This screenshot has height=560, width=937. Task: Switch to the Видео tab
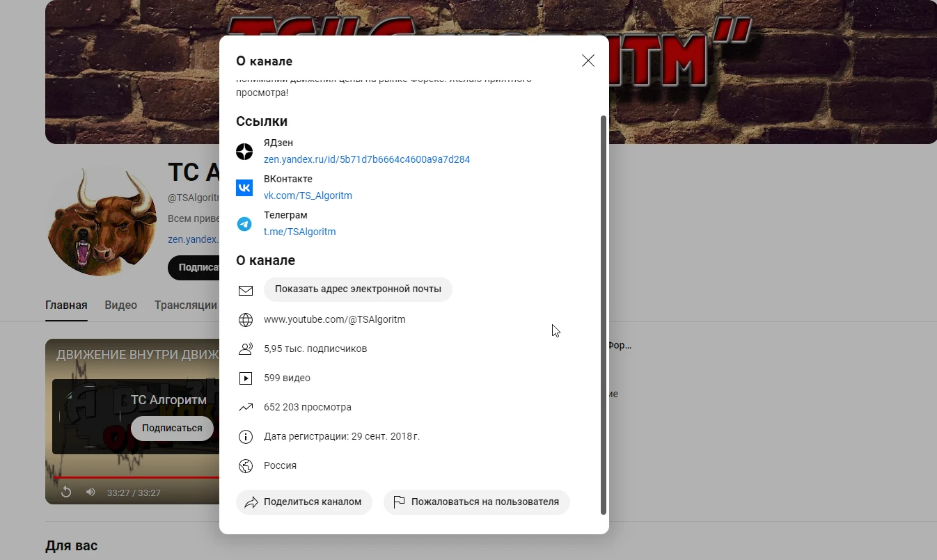pos(121,305)
